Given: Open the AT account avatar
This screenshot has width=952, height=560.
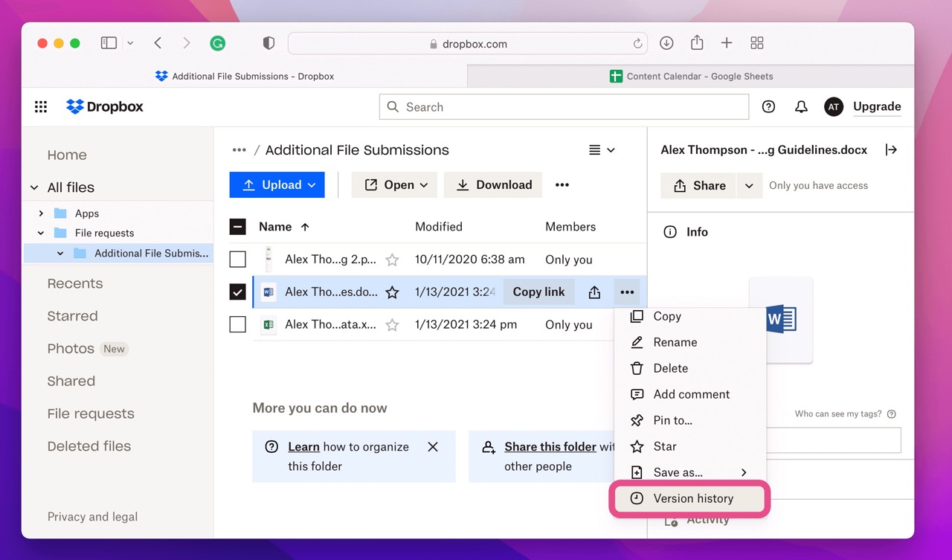Looking at the screenshot, I should pyautogui.click(x=834, y=107).
